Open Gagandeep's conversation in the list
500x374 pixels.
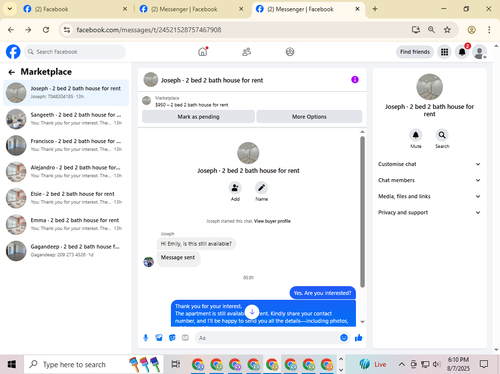click(x=66, y=251)
